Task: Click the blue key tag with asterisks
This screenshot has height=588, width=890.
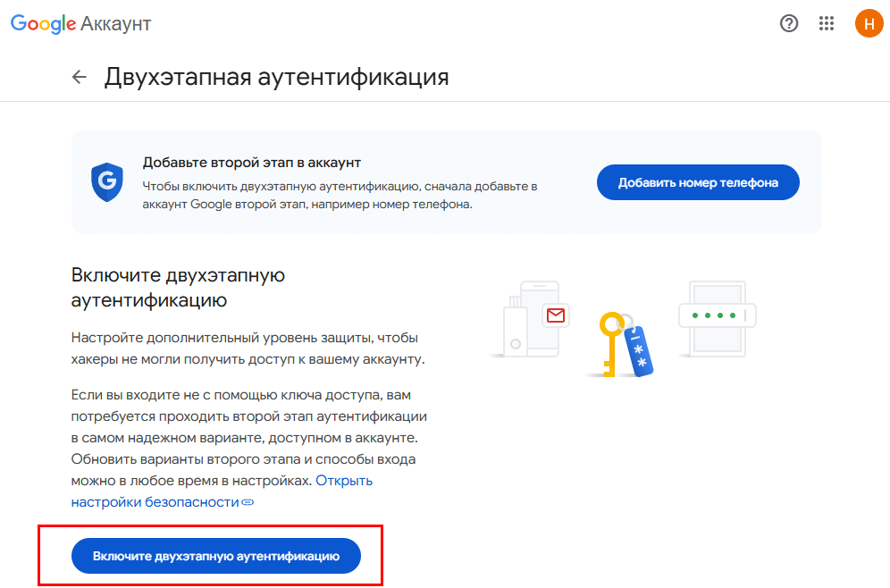Action: [x=639, y=349]
